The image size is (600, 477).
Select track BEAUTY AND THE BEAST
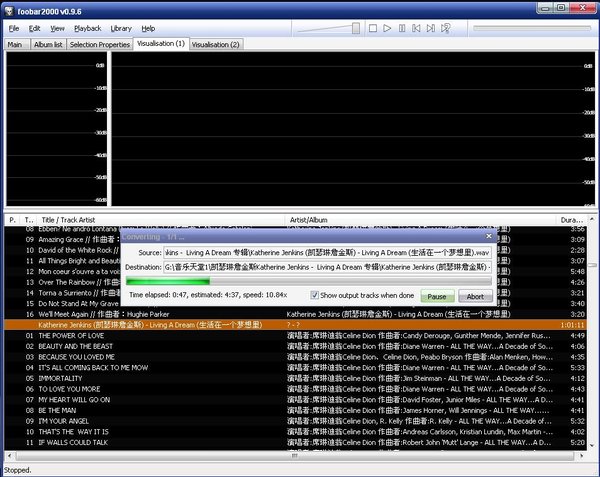click(x=295, y=346)
